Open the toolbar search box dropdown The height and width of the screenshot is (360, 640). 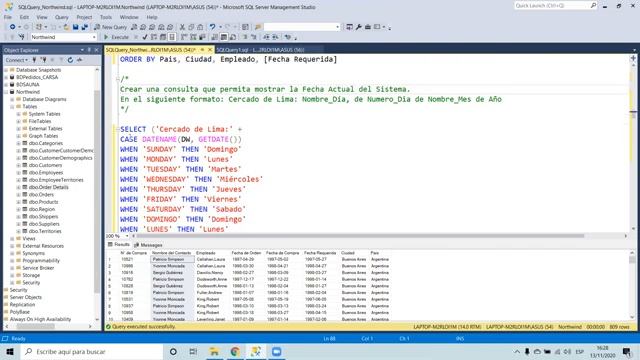(338, 27)
